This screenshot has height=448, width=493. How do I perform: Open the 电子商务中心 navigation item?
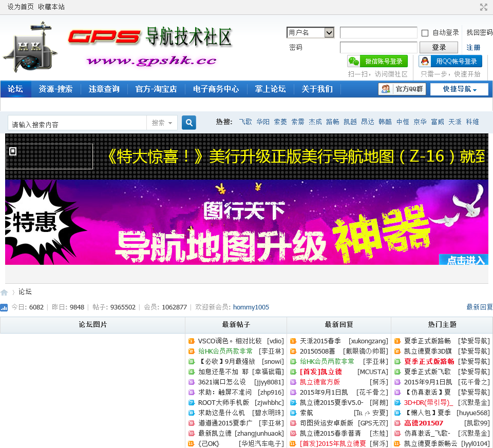216,89
